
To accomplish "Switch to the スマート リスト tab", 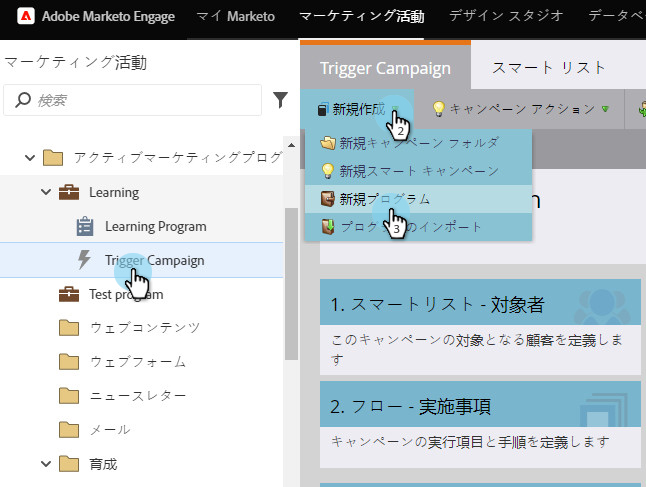I will pyautogui.click(x=548, y=67).
